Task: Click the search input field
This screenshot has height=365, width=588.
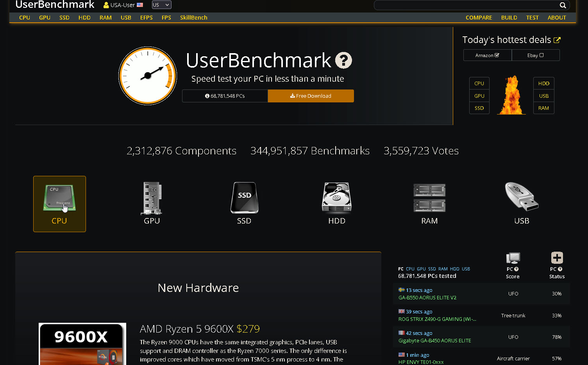Action: pyautogui.click(x=467, y=5)
